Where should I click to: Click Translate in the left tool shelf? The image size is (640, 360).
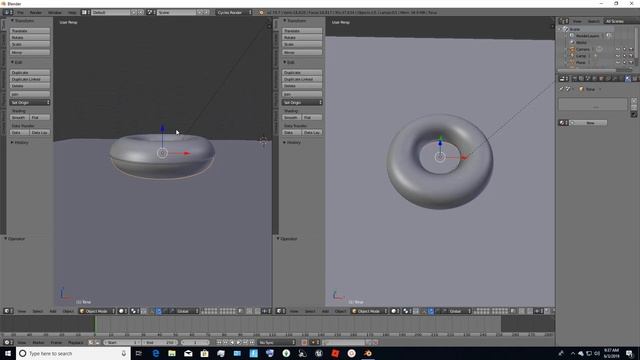point(30,31)
